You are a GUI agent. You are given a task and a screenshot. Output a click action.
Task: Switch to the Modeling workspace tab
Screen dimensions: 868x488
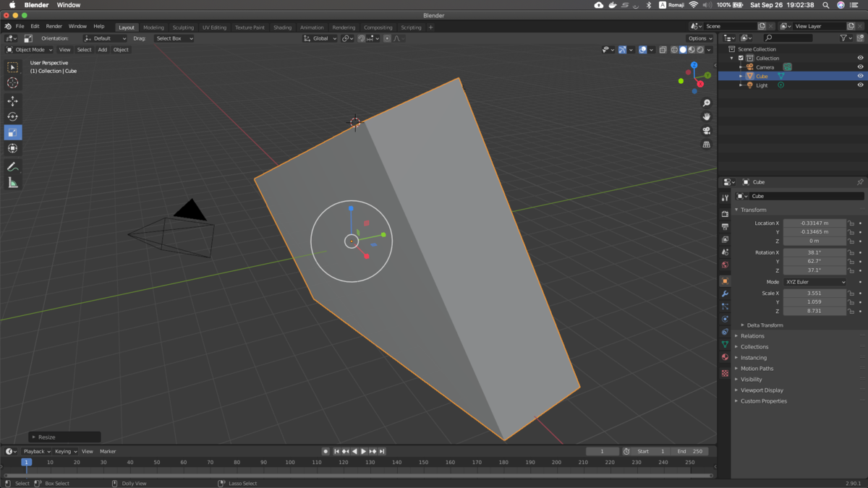pyautogui.click(x=153, y=27)
